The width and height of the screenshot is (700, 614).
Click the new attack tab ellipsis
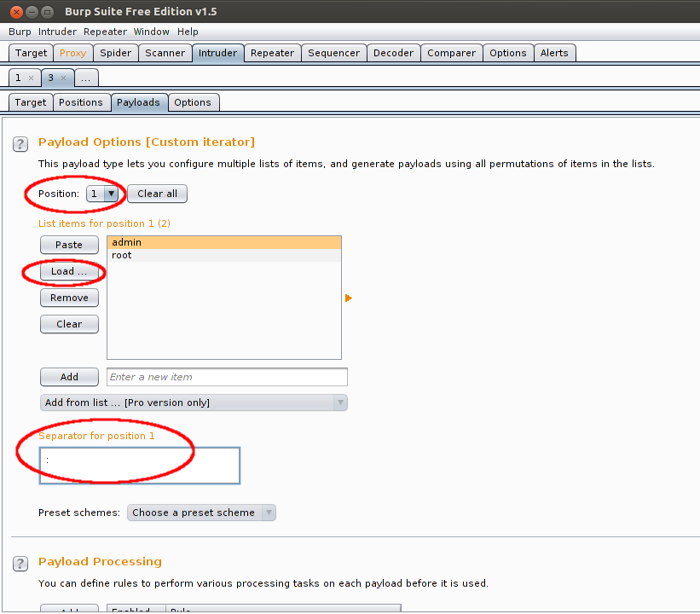point(86,78)
